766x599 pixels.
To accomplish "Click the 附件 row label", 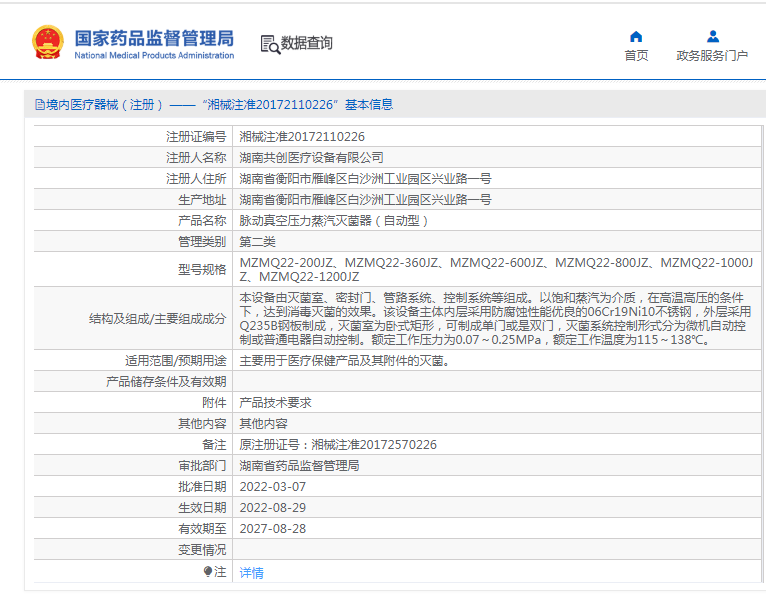I will (214, 403).
